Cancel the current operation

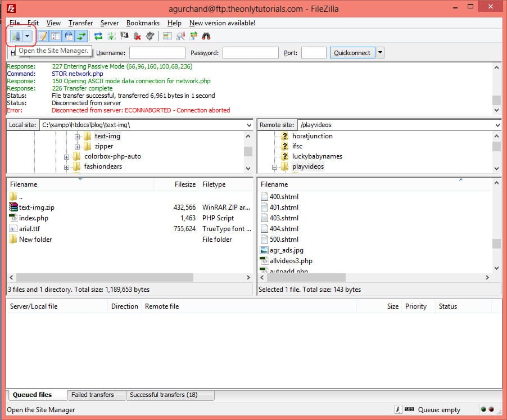(124, 36)
